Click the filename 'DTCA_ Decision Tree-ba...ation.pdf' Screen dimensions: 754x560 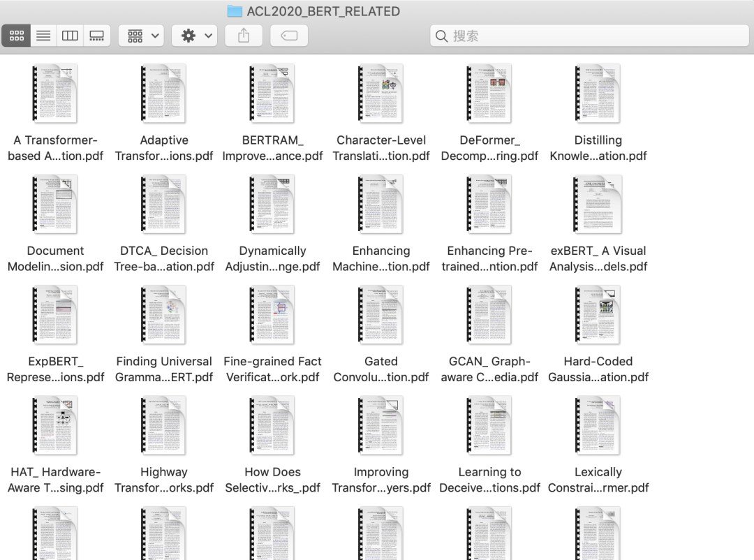point(164,258)
